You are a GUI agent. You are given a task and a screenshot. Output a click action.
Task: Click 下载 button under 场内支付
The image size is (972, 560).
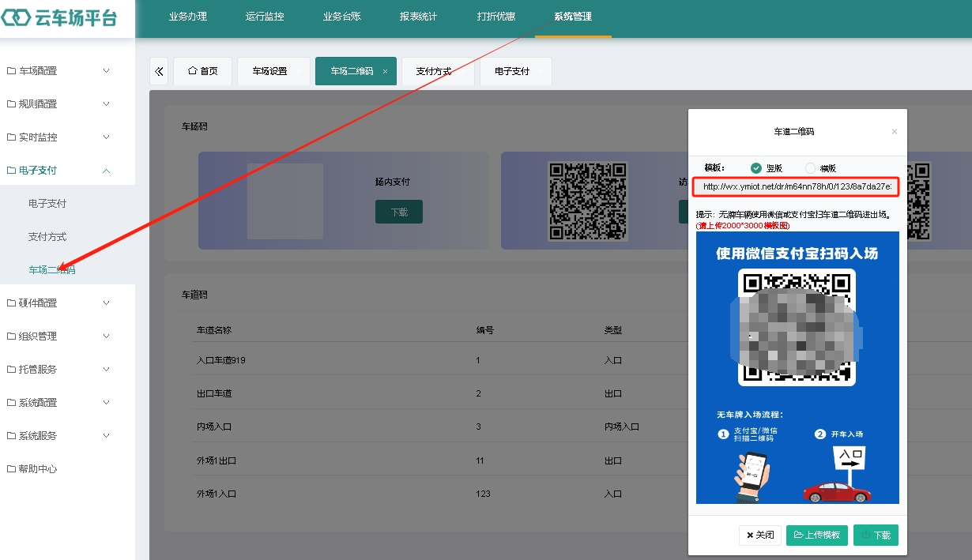pos(399,212)
